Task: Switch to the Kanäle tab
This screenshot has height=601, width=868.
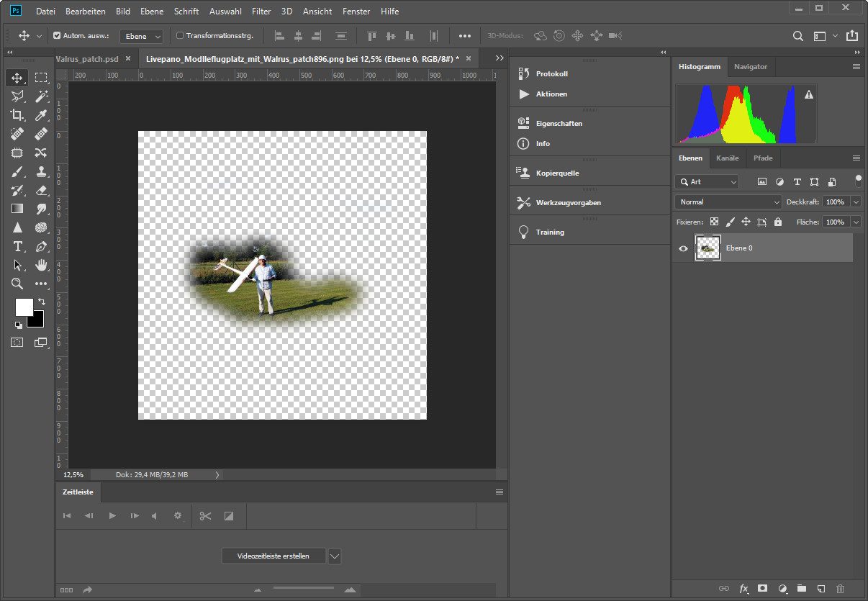Action: [x=727, y=158]
